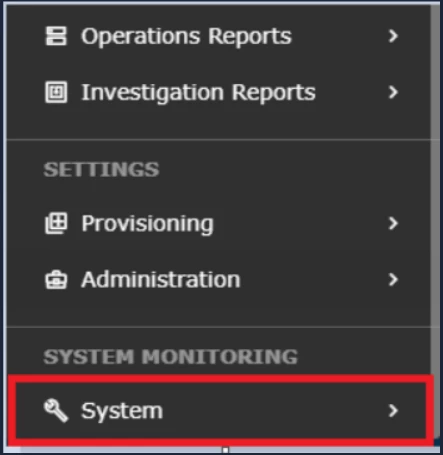443x455 pixels.
Task: Expand the Provisioning chevron arrow
Action: coord(393,223)
